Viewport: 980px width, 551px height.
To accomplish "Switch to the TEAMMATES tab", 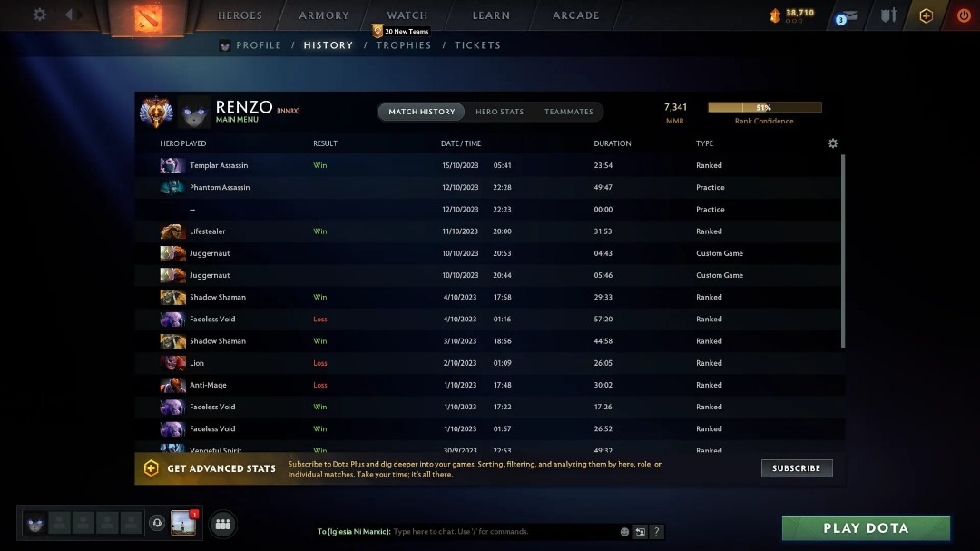I will 569,112.
